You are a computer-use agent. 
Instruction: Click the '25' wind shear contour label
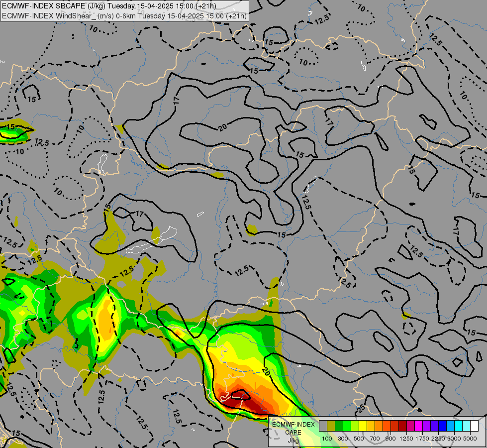click(361, 409)
